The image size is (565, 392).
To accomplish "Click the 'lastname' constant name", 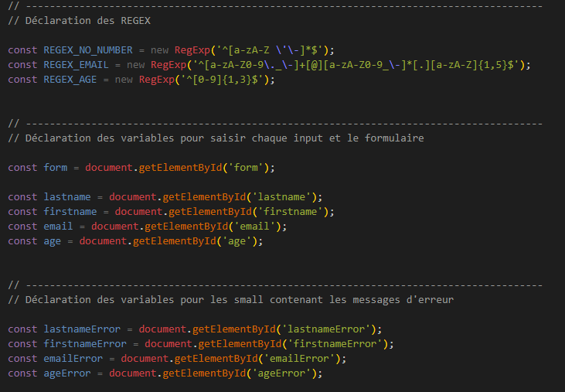I will coord(67,197).
